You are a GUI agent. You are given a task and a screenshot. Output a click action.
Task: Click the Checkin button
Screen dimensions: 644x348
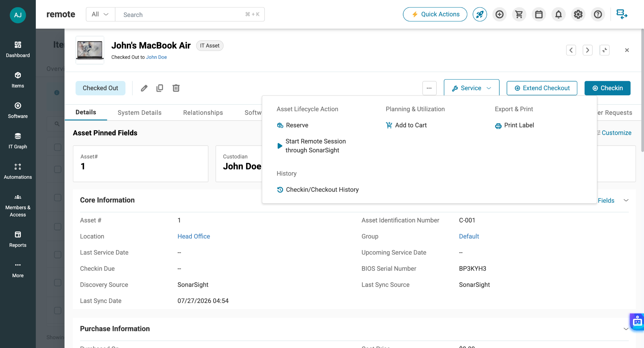(x=607, y=88)
